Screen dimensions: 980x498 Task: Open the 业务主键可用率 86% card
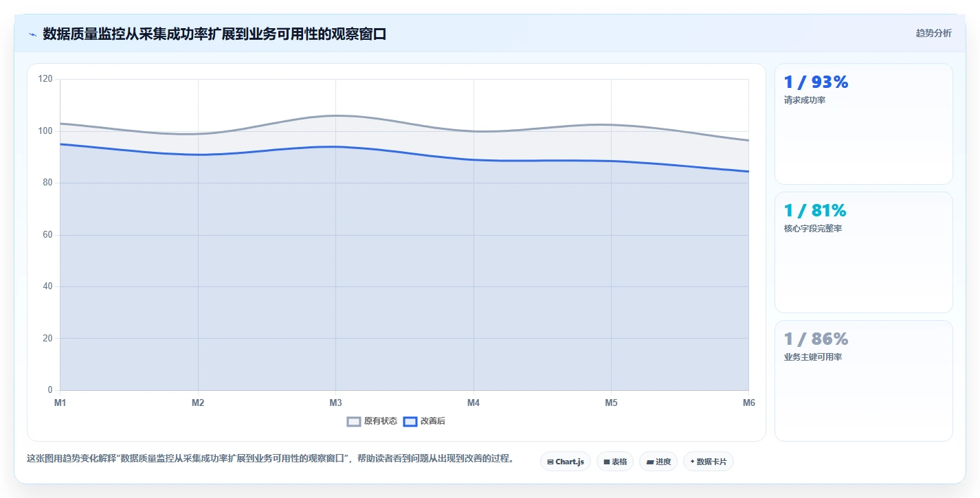pos(864,381)
